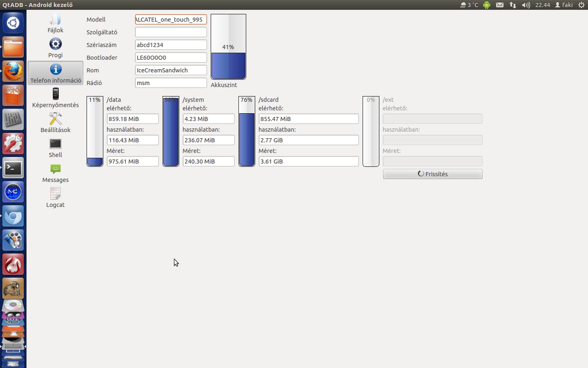
Task: Click /sdcard Méret value 3.61 GiB
Action: click(x=309, y=162)
